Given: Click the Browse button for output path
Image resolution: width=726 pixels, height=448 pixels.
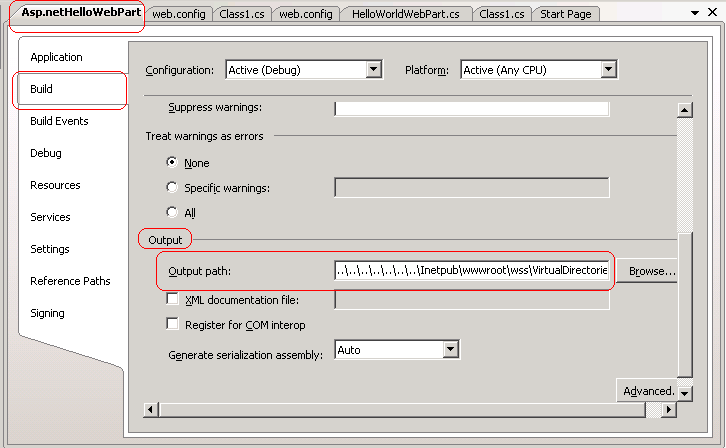Looking at the screenshot, I should coord(651,271).
